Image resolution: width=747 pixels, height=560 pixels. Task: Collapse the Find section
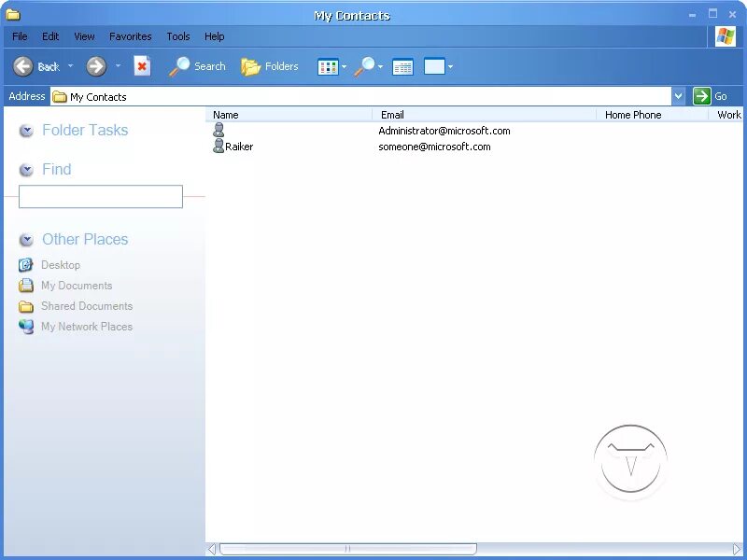tap(26, 170)
